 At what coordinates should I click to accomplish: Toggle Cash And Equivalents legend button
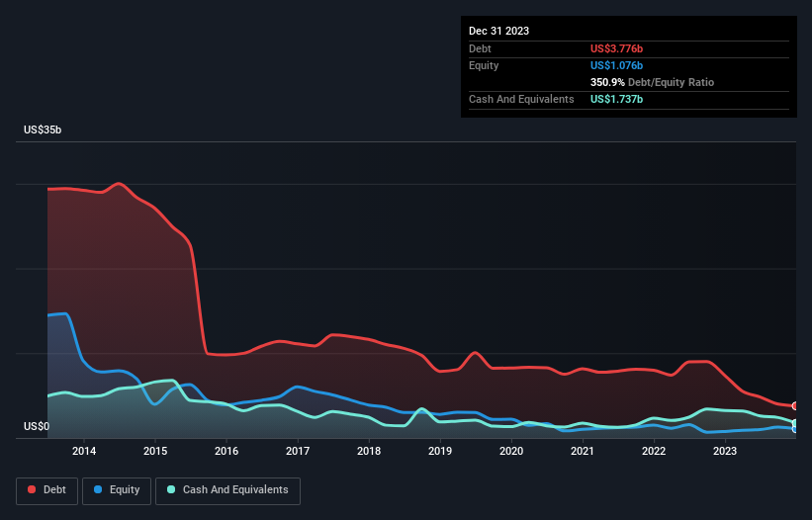pos(227,490)
